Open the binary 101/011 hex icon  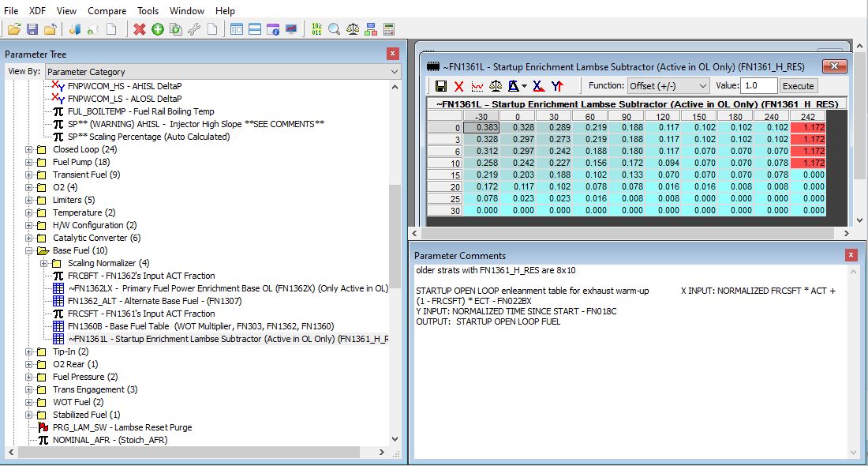click(x=316, y=29)
